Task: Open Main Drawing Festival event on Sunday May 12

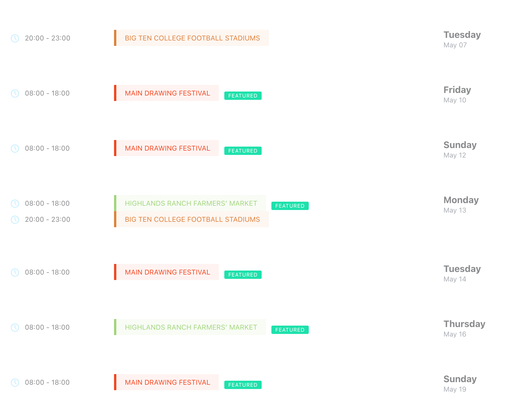Action: point(167,148)
